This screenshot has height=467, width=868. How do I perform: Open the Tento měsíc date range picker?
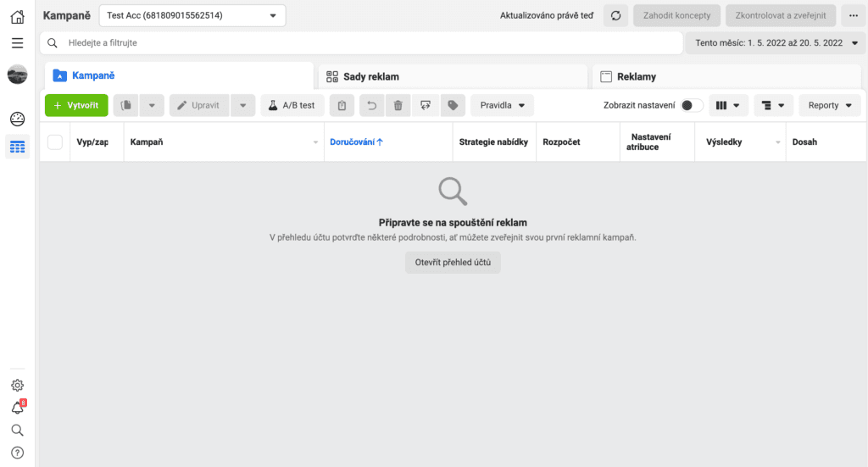pos(776,42)
